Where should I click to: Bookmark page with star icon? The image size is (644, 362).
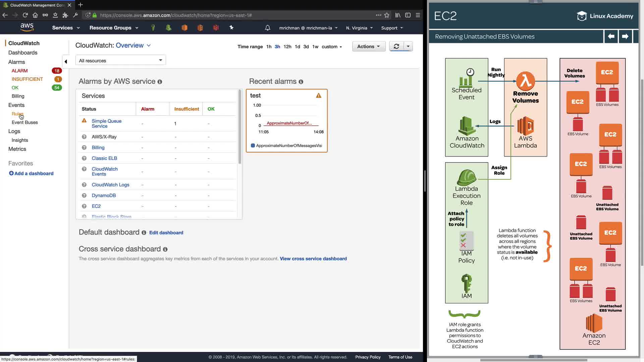point(387,15)
